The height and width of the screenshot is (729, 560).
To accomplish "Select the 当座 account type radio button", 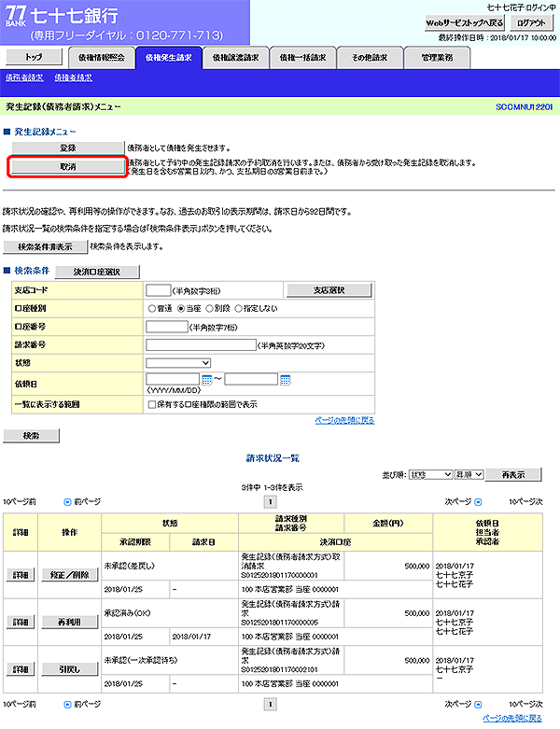I will point(181,309).
